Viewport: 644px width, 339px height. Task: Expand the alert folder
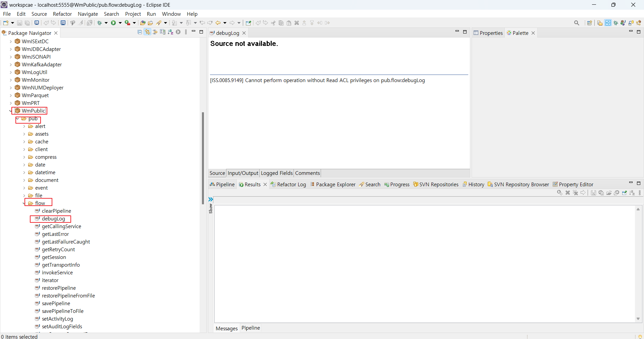pos(24,126)
